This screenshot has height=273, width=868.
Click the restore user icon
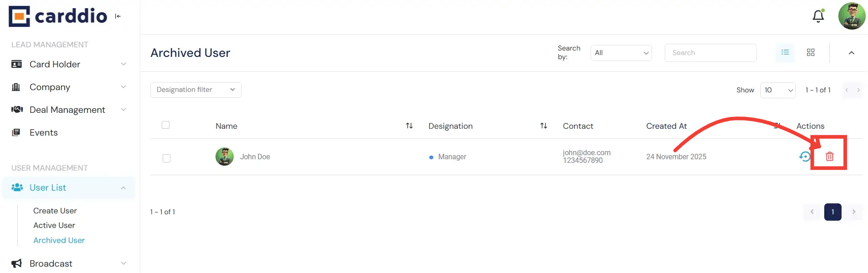coord(805,157)
